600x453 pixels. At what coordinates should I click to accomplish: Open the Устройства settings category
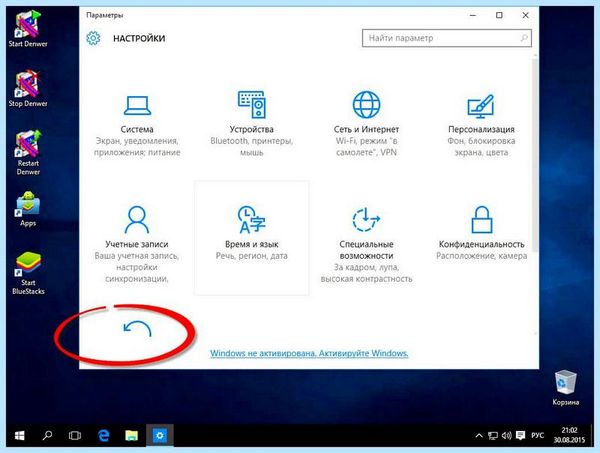(x=251, y=124)
